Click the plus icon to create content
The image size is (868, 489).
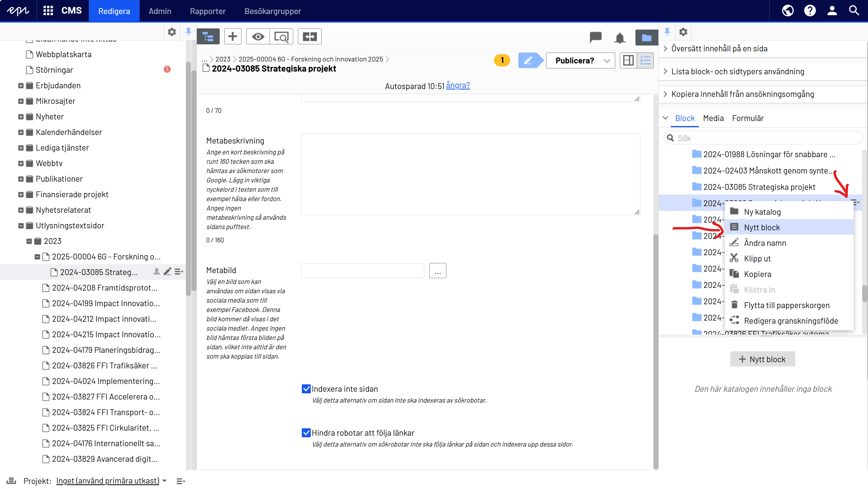click(233, 37)
